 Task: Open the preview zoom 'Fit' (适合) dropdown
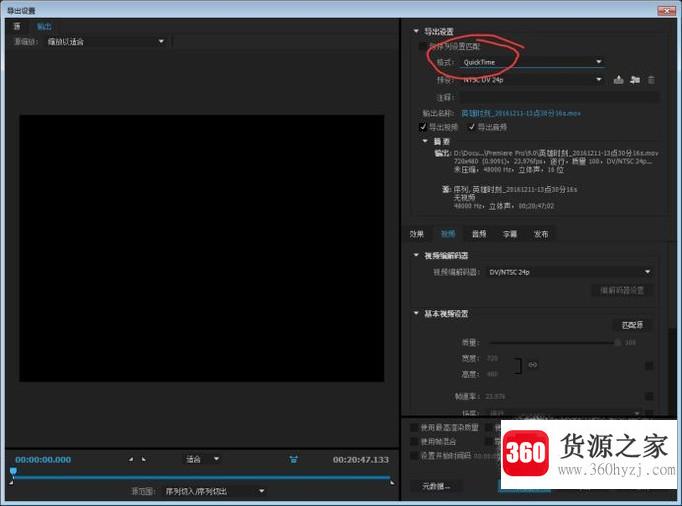pyautogui.click(x=203, y=459)
